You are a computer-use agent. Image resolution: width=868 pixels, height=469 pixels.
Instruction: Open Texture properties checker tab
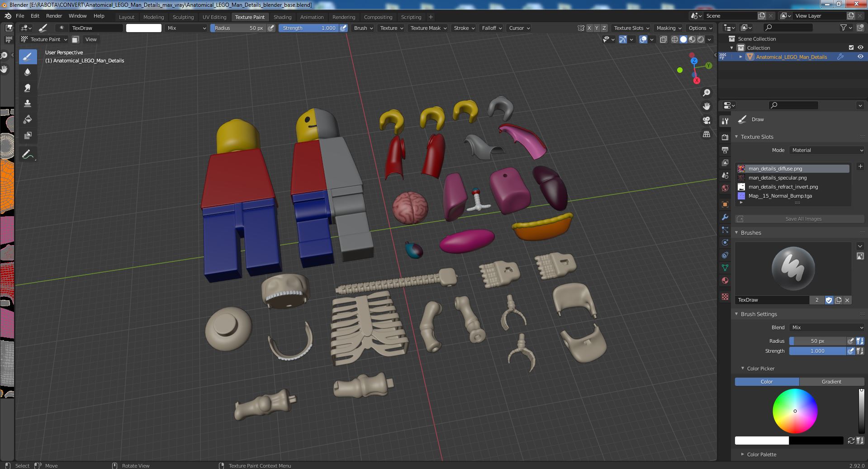(725, 297)
